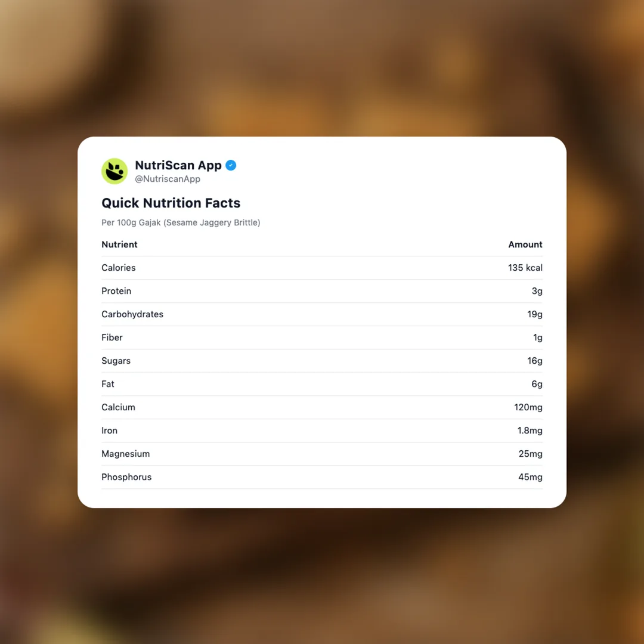Click the blue verified badge
644x644 pixels.
point(231,165)
